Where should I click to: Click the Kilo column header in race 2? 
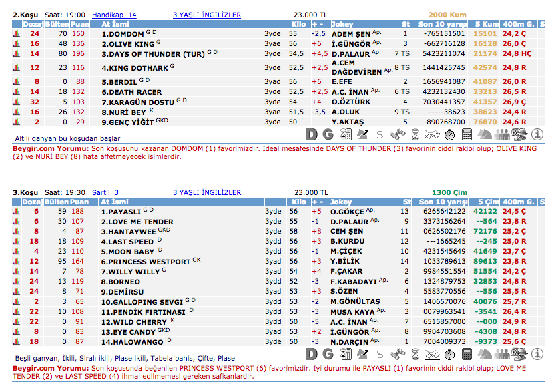[x=298, y=23]
